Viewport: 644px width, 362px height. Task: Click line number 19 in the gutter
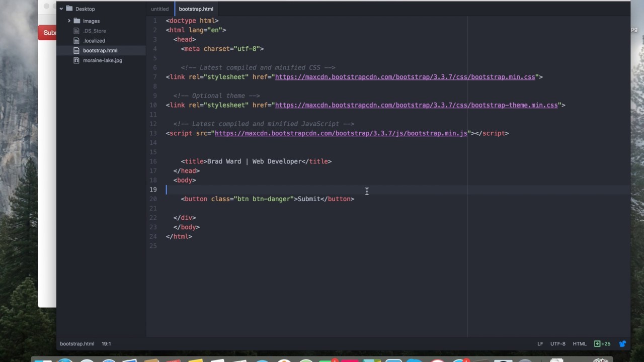pos(153,190)
